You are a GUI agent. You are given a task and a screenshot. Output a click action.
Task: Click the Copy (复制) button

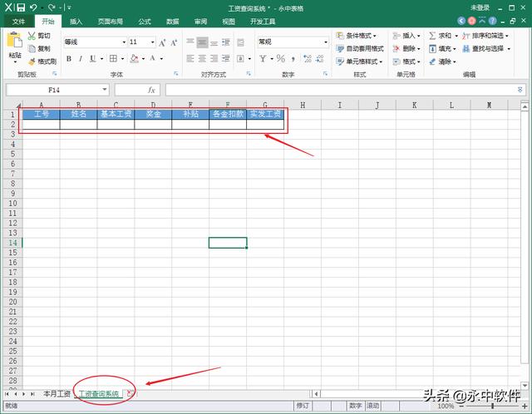click(x=39, y=48)
